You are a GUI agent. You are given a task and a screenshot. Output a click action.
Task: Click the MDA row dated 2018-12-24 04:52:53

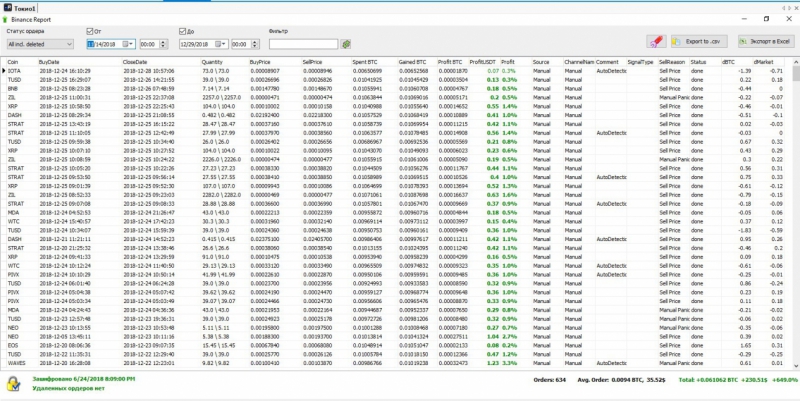399,213
